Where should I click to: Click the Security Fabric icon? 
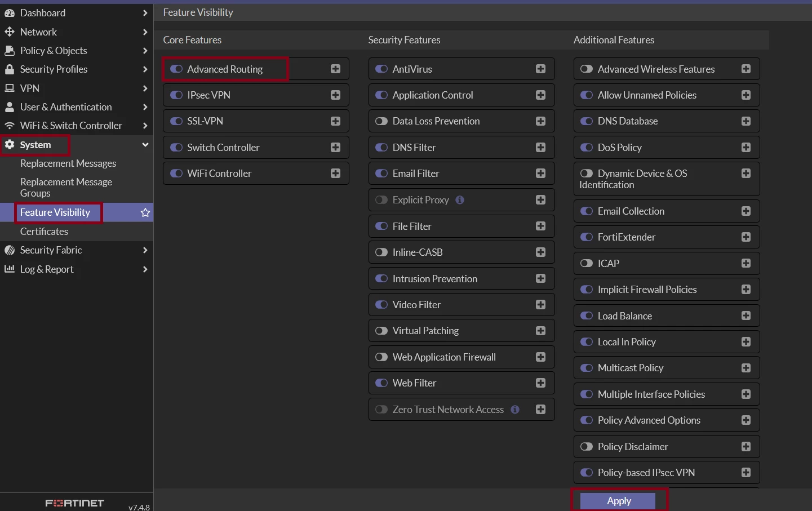click(10, 250)
